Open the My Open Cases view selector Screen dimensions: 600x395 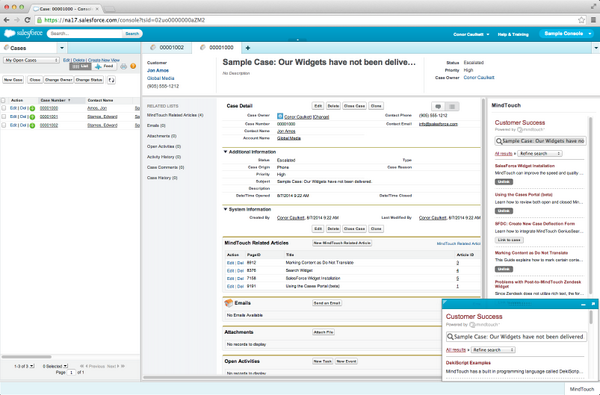[31, 60]
